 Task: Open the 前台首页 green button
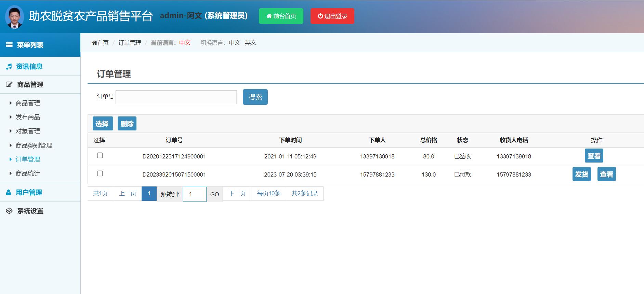coord(281,16)
